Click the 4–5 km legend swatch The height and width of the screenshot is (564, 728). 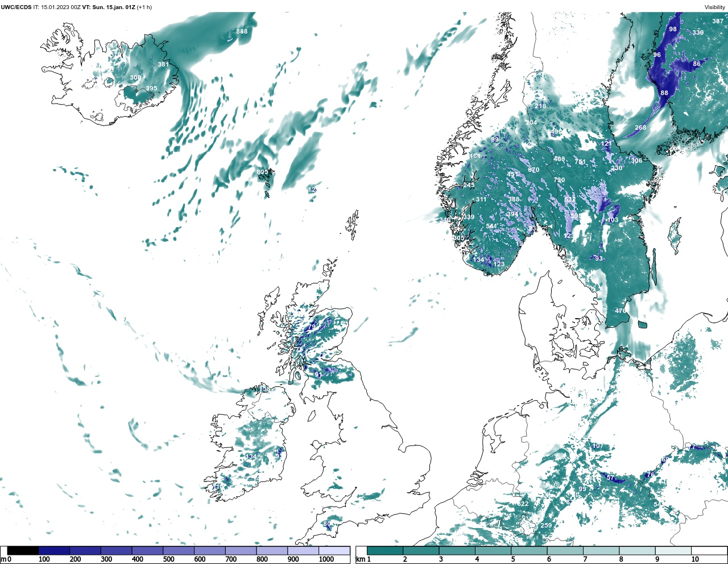coord(493,550)
